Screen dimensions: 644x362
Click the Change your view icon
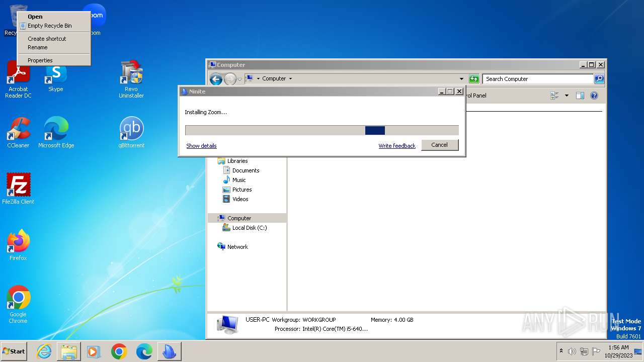click(x=555, y=96)
